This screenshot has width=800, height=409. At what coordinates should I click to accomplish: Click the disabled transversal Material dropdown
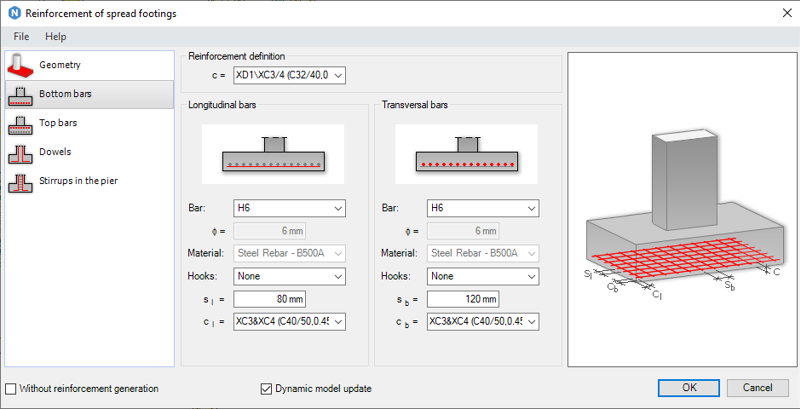pos(483,253)
